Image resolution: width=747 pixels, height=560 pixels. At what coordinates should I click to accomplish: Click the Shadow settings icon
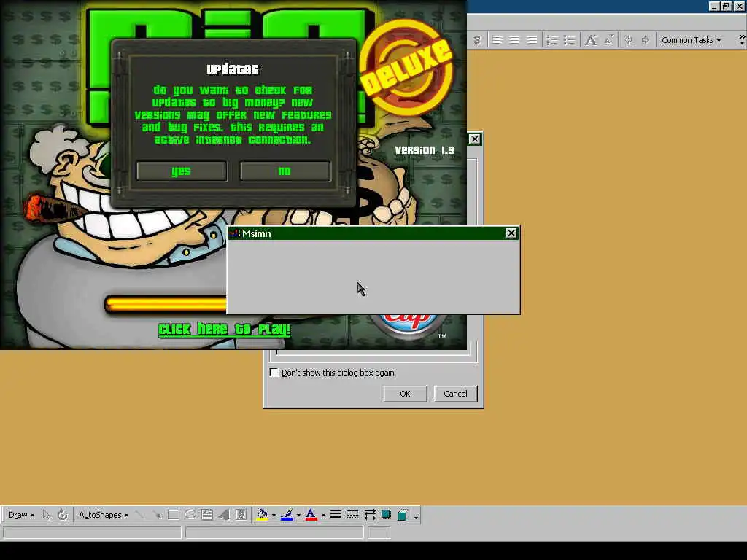click(387, 515)
